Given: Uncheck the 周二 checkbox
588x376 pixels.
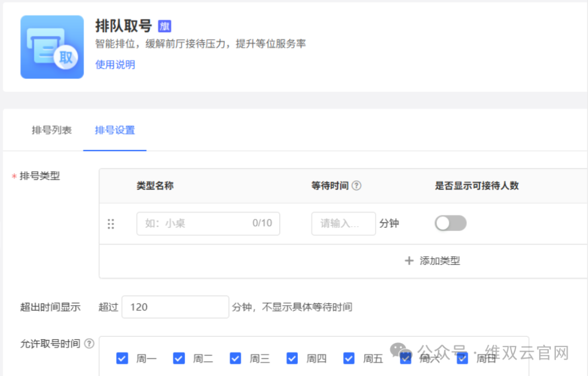Looking at the screenshot, I should click(179, 358).
